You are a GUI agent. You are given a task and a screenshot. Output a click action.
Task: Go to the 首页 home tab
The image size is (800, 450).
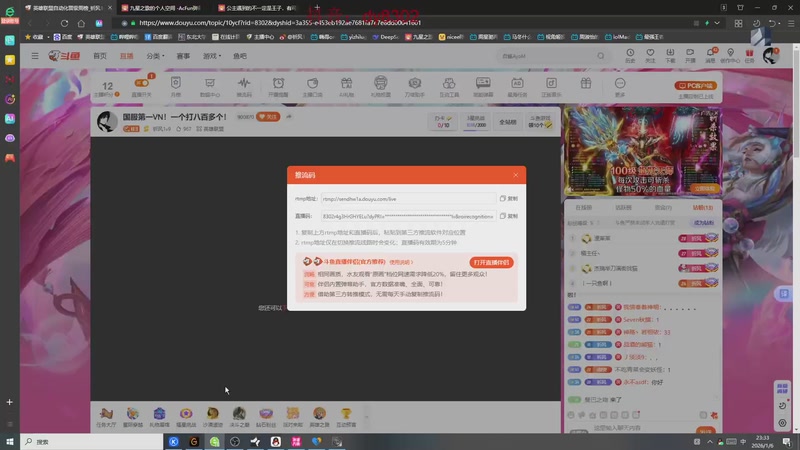[100, 56]
